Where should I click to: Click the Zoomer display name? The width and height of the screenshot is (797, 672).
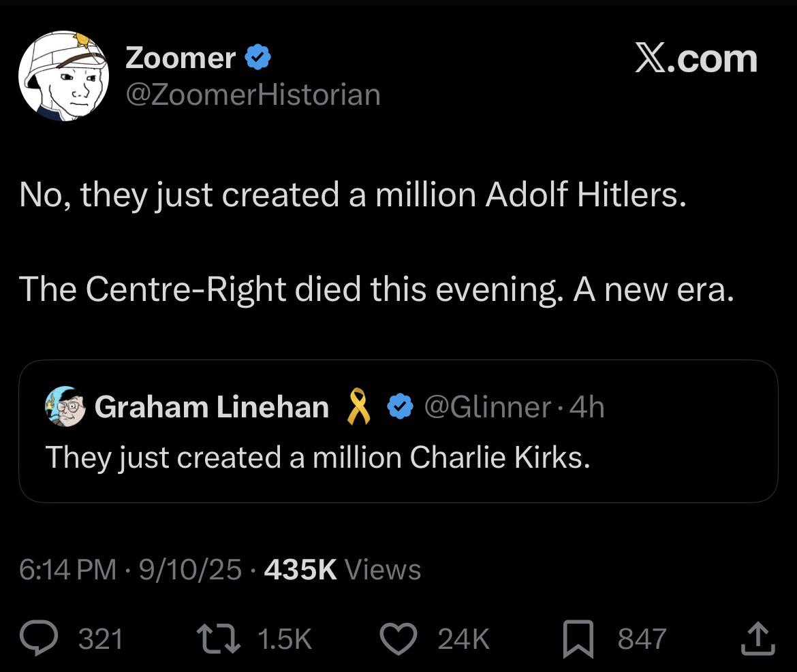click(x=181, y=59)
